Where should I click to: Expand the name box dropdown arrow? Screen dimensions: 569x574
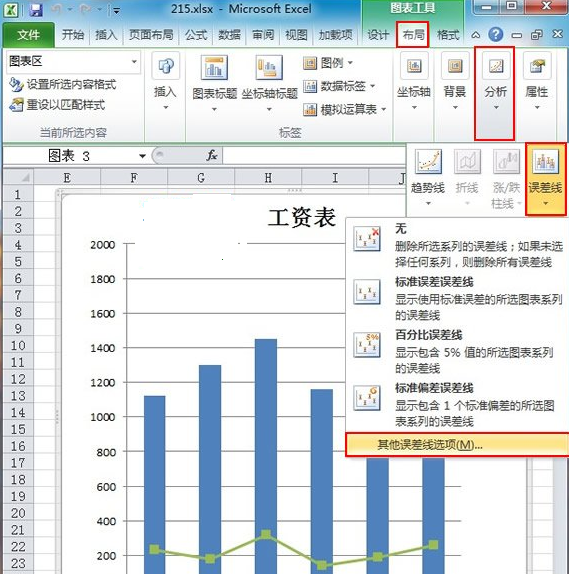coord(142,156)
